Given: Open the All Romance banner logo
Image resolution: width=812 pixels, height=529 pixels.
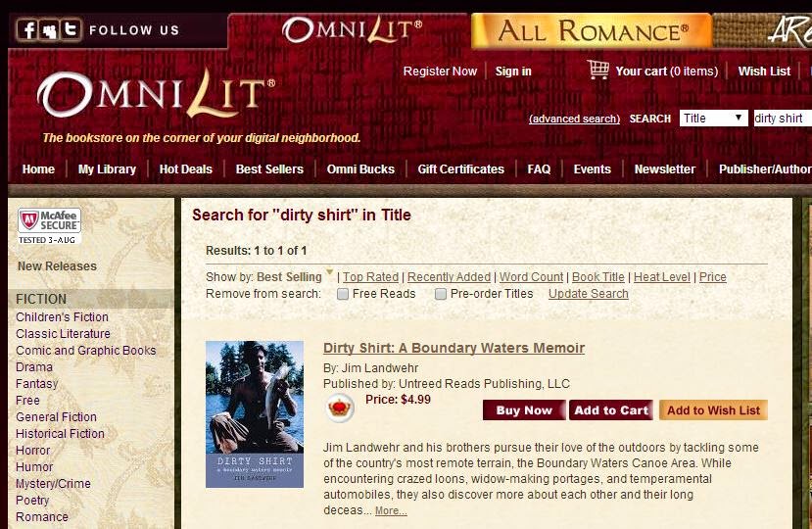Looking at the screenshot, I should [592, 30].
